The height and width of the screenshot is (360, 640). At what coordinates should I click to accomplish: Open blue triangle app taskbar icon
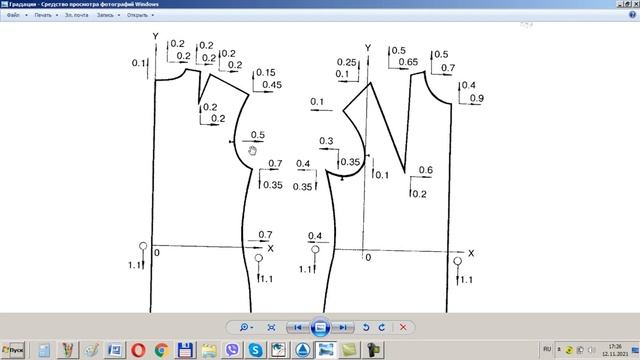(302, 350)
